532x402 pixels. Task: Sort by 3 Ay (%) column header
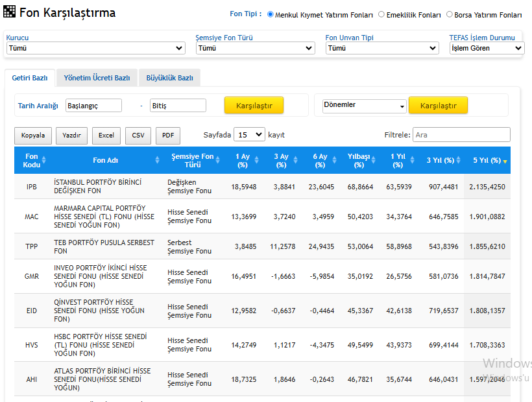tap(281, 160)
